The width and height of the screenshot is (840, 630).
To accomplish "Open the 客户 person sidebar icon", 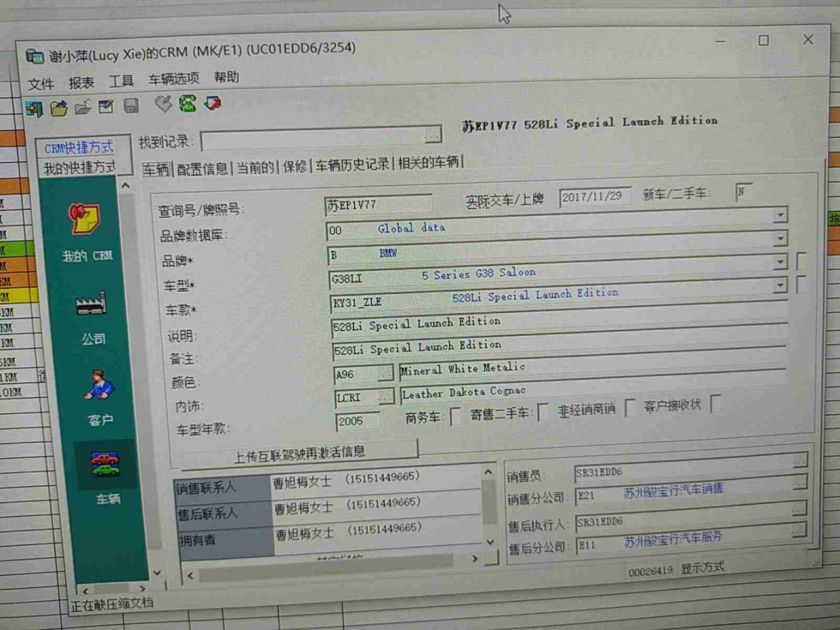I will (98, 385).
